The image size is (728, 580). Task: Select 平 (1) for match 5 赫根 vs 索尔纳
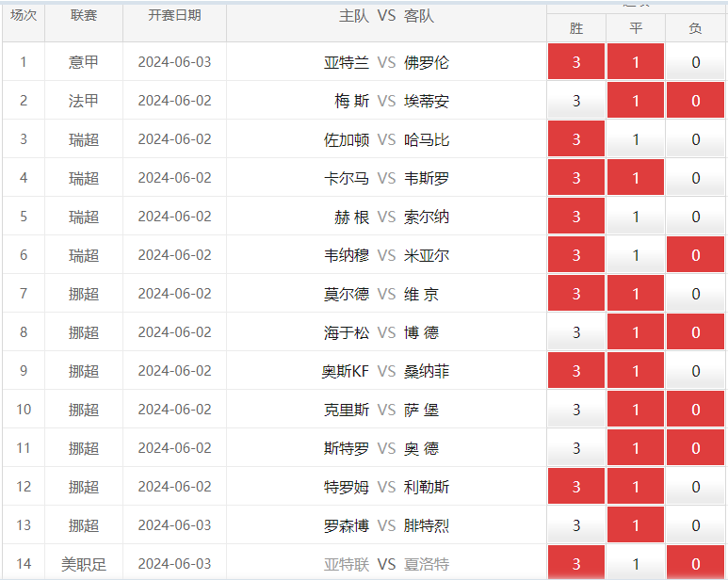[636, 217]
